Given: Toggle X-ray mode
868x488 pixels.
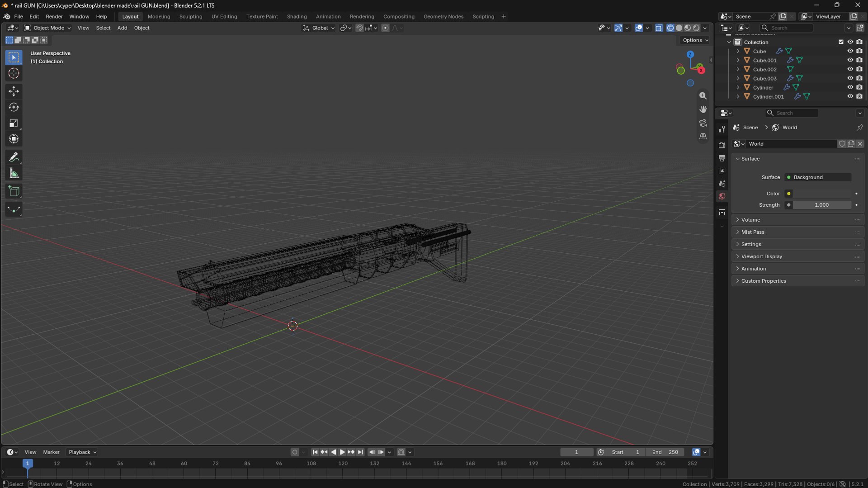Looking at the screenshot, I should [x=659, y=28].
